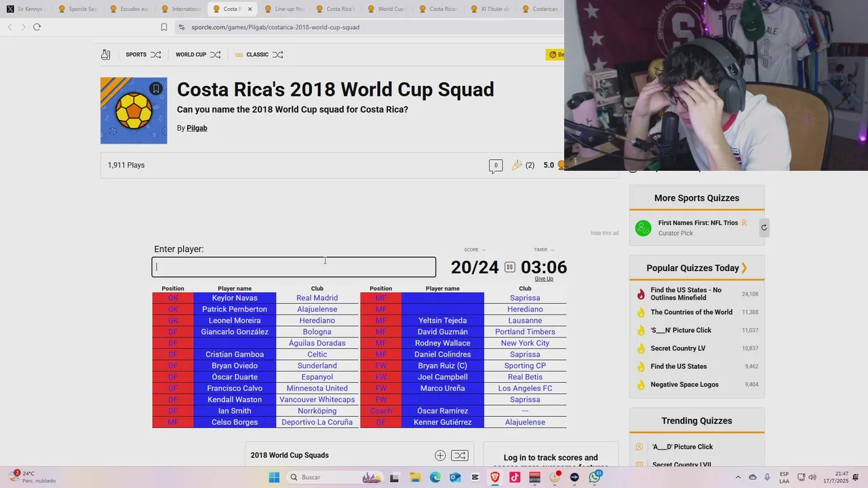Screen dimensions: 868x488
Task: Open US States No Outlines Minefield quiz
Action: pyautogui.click(x=686, y=294)
